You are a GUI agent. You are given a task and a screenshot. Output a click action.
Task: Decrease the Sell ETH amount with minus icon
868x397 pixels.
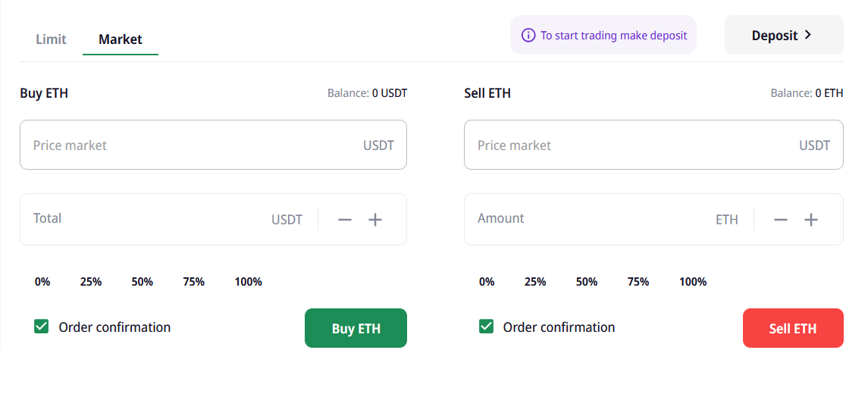781,220
